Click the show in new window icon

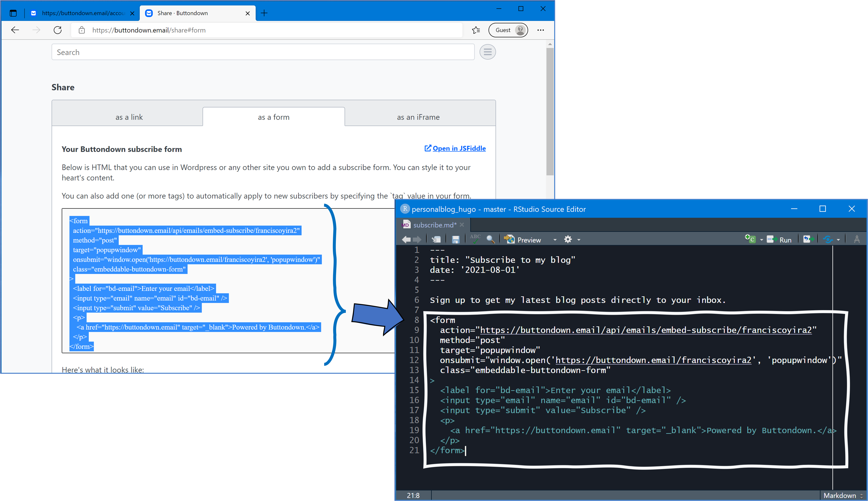pos(436,240)
